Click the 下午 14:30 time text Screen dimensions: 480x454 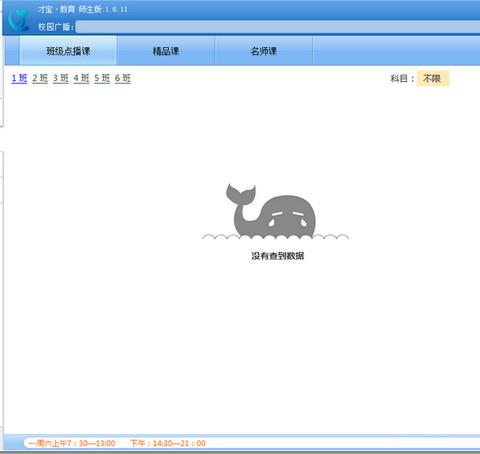pos(168,443)
